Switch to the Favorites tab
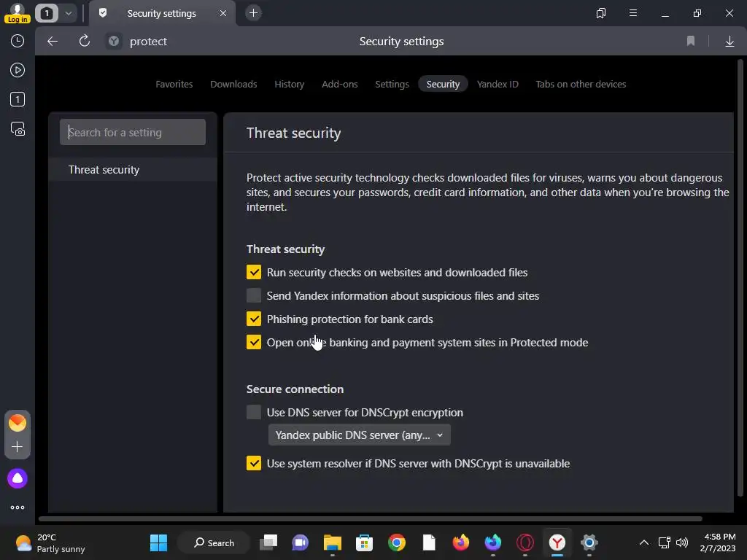This screenshot has height=560, width=747. [x=174, y=85]
